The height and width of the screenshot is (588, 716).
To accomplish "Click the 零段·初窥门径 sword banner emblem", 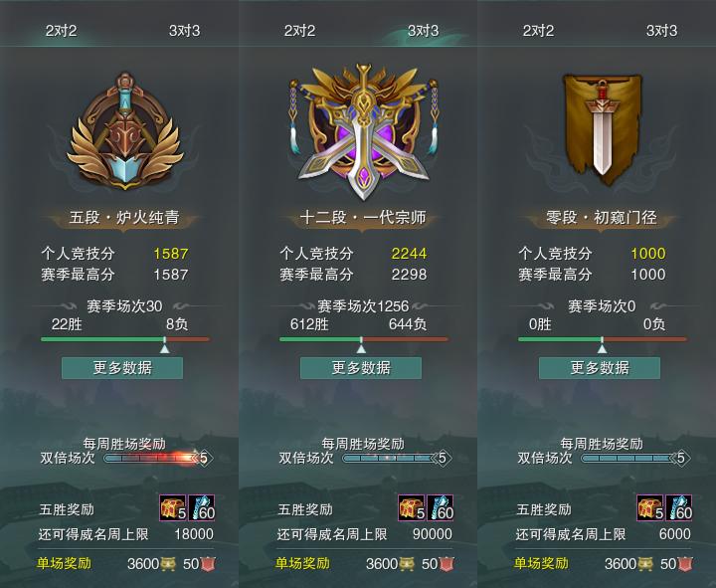I will (x=602, y=129).
